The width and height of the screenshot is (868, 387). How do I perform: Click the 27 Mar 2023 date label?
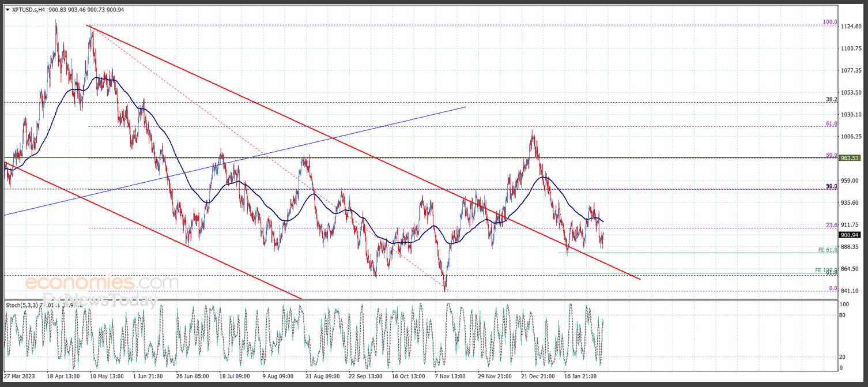19,375
